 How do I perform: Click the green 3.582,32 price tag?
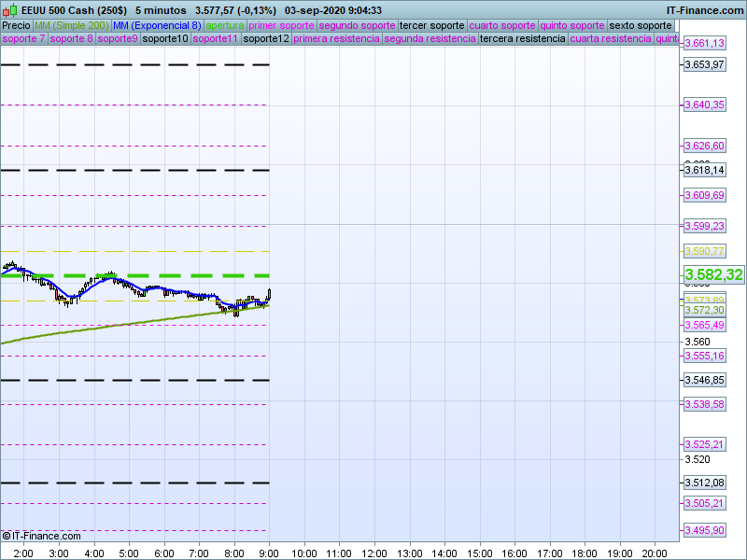pos(713,275)
